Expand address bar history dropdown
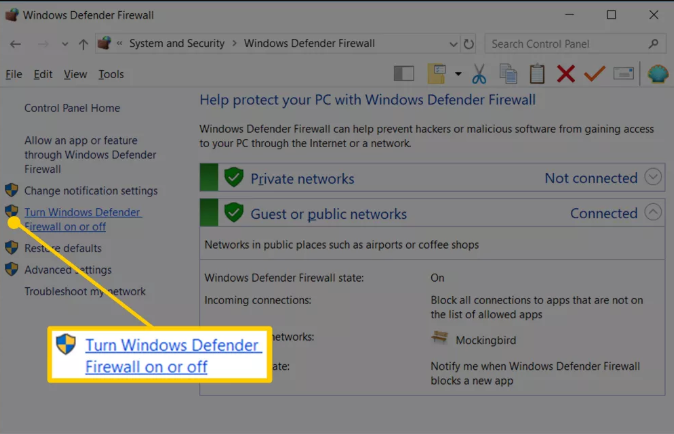 453,44
